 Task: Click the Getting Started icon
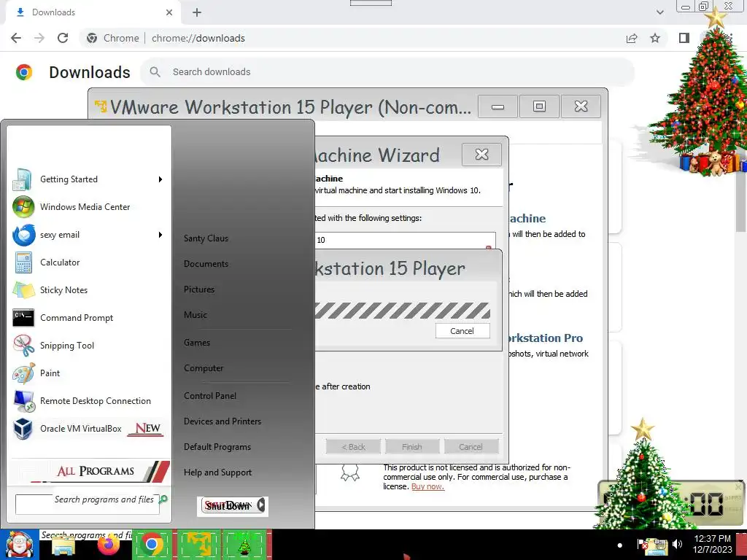(22, 179)
